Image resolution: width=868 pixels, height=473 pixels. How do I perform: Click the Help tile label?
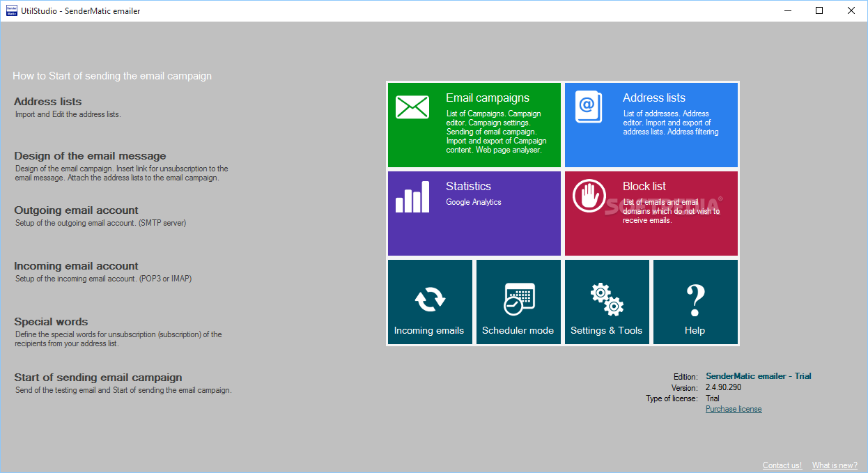pyautogui.click(x=695, y=331)
